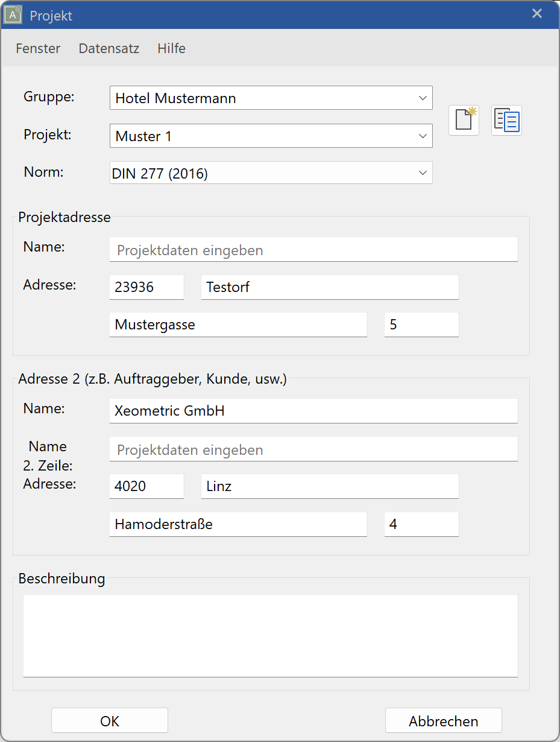Select the street field containing Mustergasse
The image size is (560, 742).
point(238,324)
